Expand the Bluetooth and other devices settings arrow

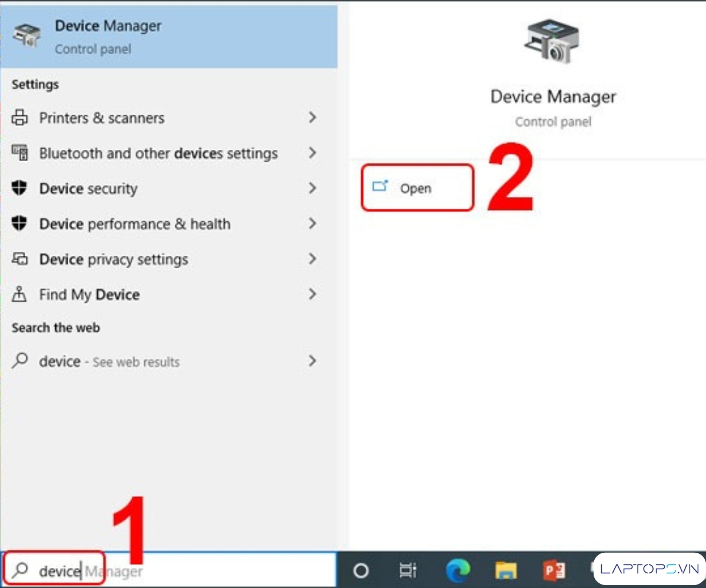pos(312,153)
